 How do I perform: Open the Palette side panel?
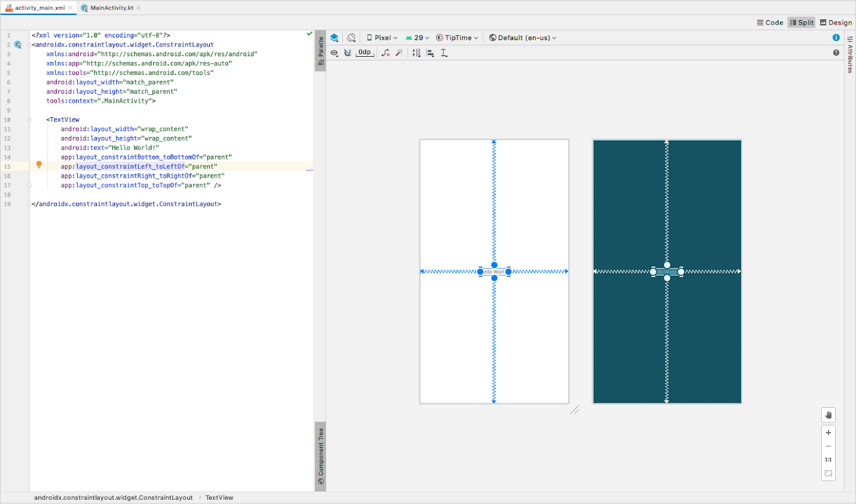click(x=321, y=50)
